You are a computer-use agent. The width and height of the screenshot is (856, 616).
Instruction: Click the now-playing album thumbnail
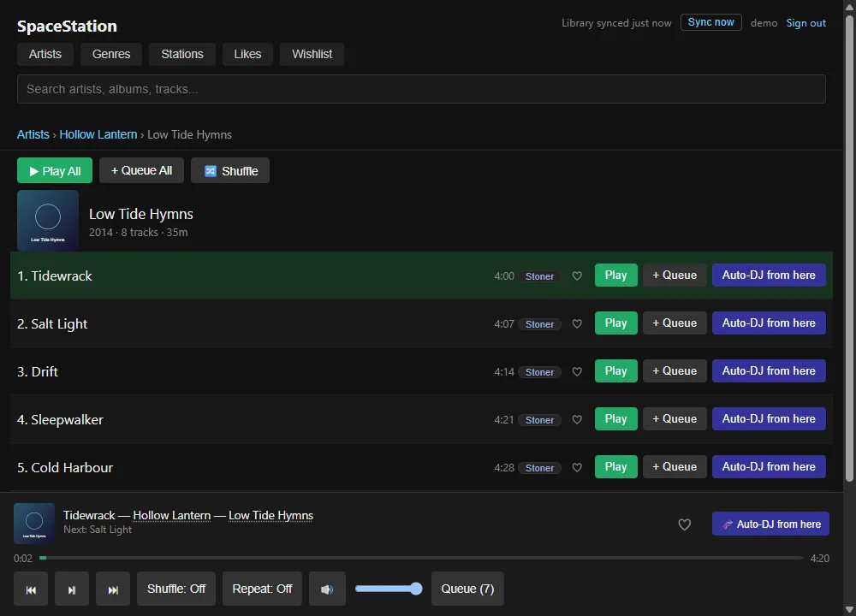tap(34, 524)
